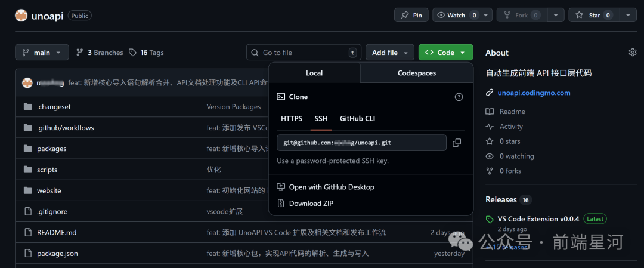Expand the Fork dropdown arrow
Image resolution: width=644 pixels, height=268 pixels.
tap(556, 15)
